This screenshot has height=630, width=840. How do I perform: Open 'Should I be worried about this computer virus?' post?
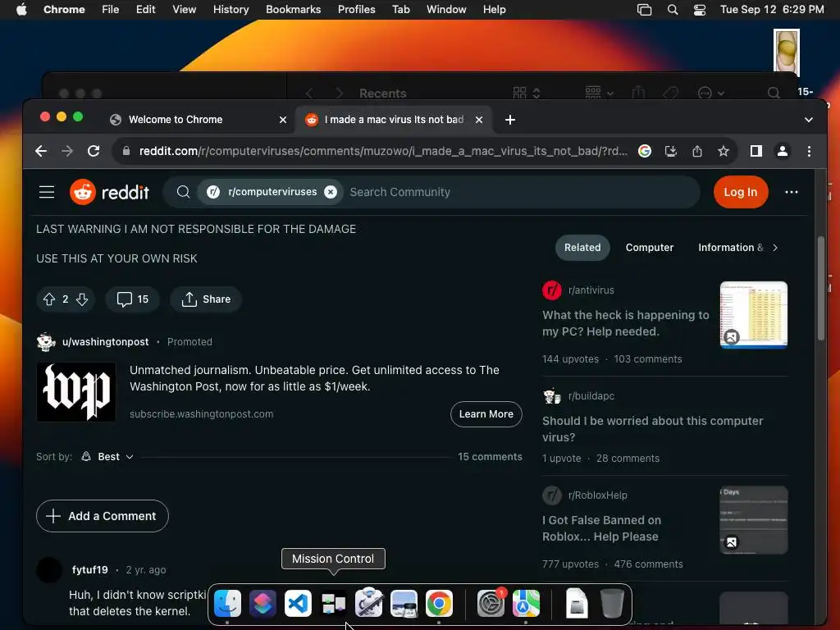tap(652, 428)
